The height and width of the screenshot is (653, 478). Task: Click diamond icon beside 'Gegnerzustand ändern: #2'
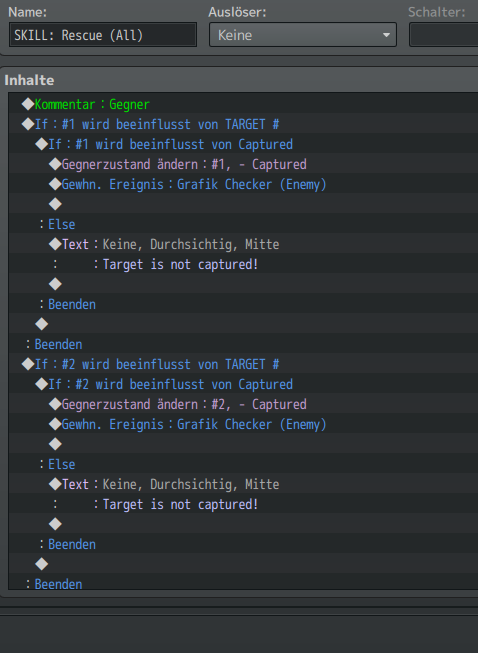[x=55, y=404]
